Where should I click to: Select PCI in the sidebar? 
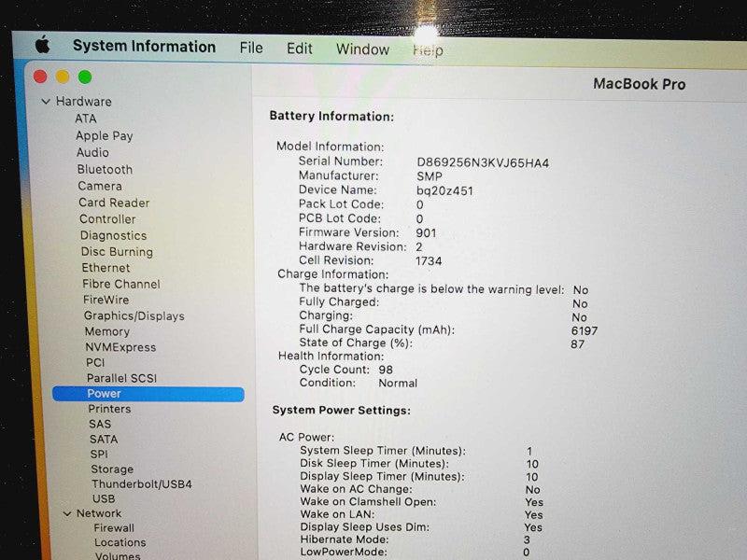coord(95,363)
